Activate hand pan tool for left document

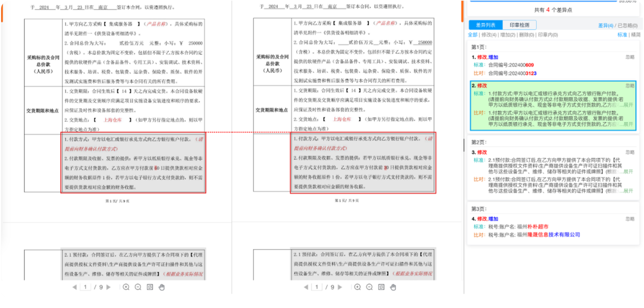[162, 287]
